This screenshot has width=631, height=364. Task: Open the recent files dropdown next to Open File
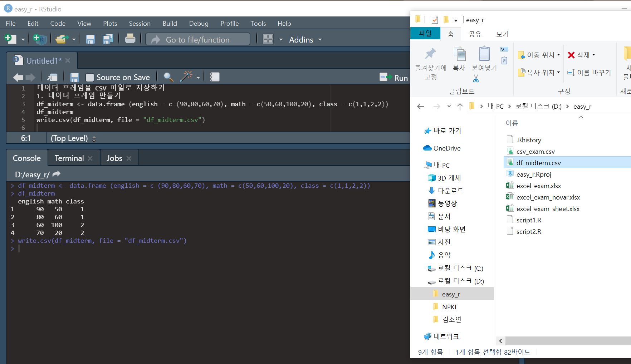[74, 39]
